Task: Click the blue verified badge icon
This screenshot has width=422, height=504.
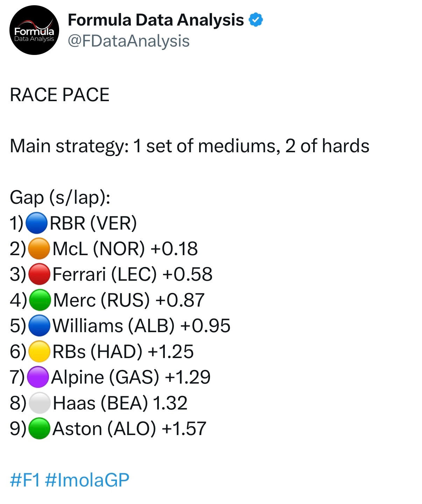Action: [x=256, y=20]
